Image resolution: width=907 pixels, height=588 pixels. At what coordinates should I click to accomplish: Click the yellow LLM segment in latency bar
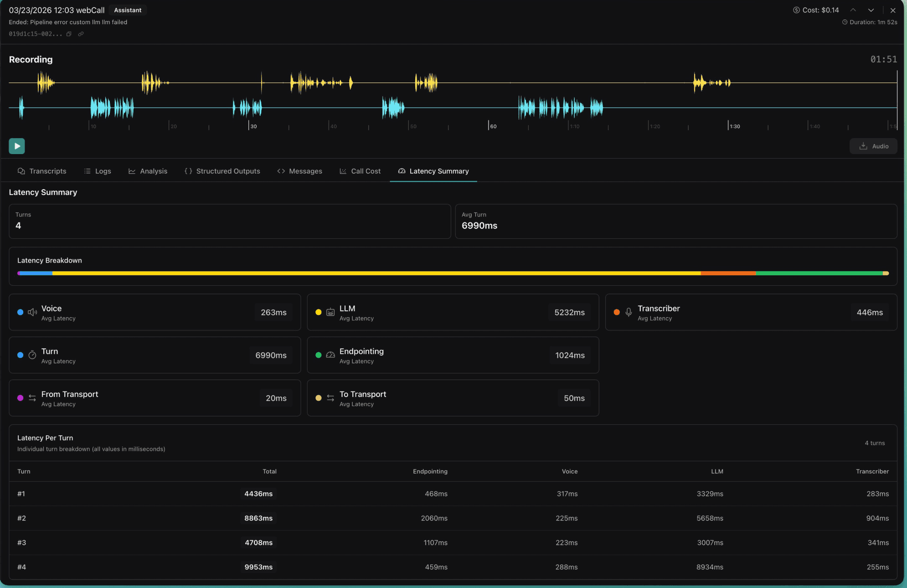click(376, 273)
